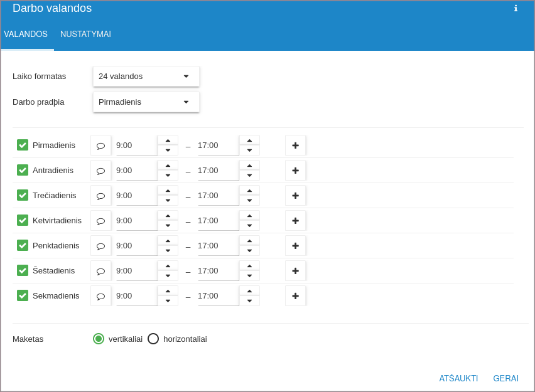This screenshot has width=535, height=392.
Task: Click the Atšaukti button
Action: point(458,378)
